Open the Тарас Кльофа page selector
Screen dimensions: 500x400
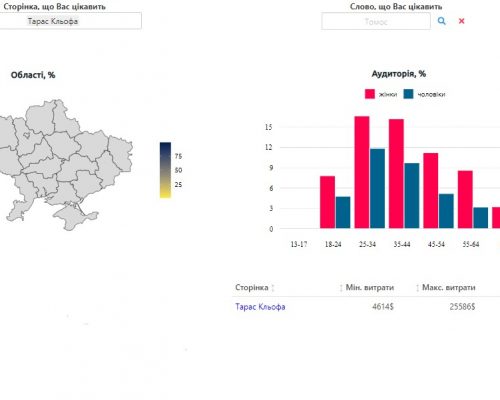tap(71, 21)
